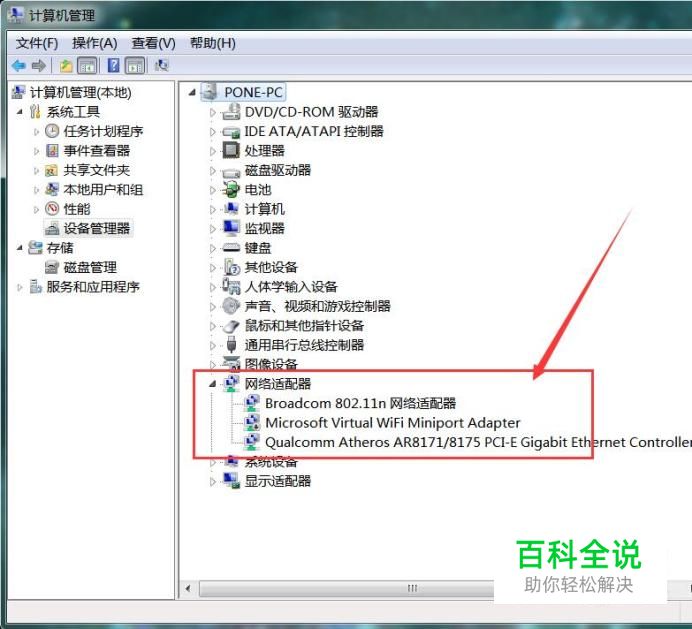Select Microsoft Virtual WiFi Miniport Adapter

pos(392,422)
